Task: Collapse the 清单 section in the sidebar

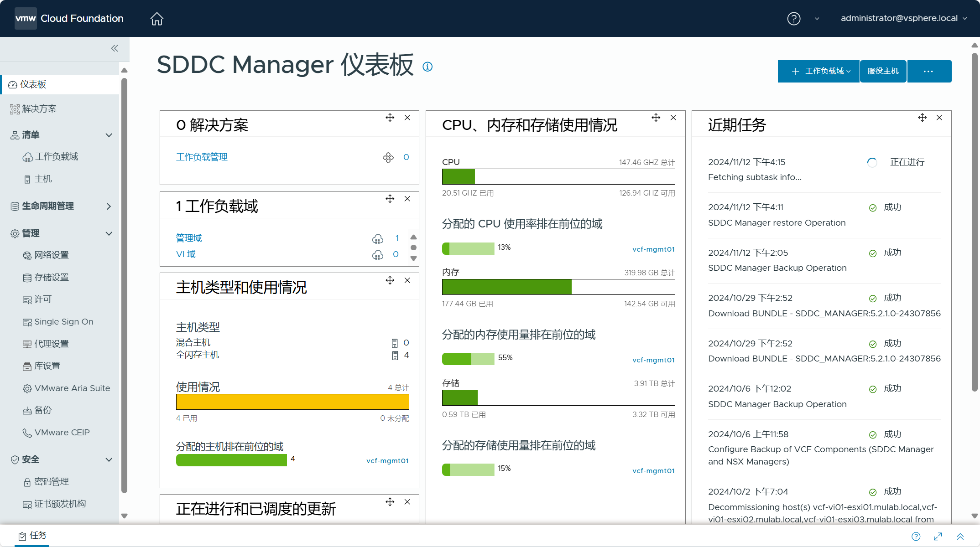Action: [x=109, y=135]
